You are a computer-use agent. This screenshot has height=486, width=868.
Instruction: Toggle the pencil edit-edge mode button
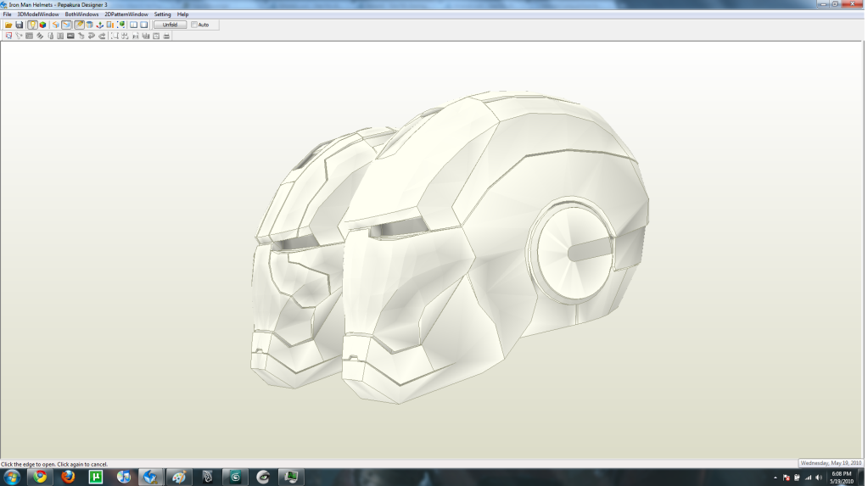pyautogui.click(x=79, y=25)
